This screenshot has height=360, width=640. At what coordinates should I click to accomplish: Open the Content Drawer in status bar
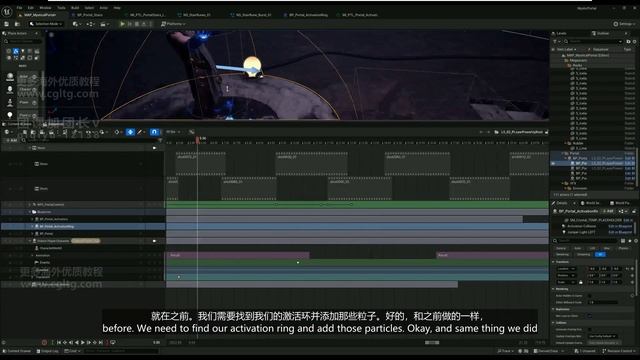point(16,351)
